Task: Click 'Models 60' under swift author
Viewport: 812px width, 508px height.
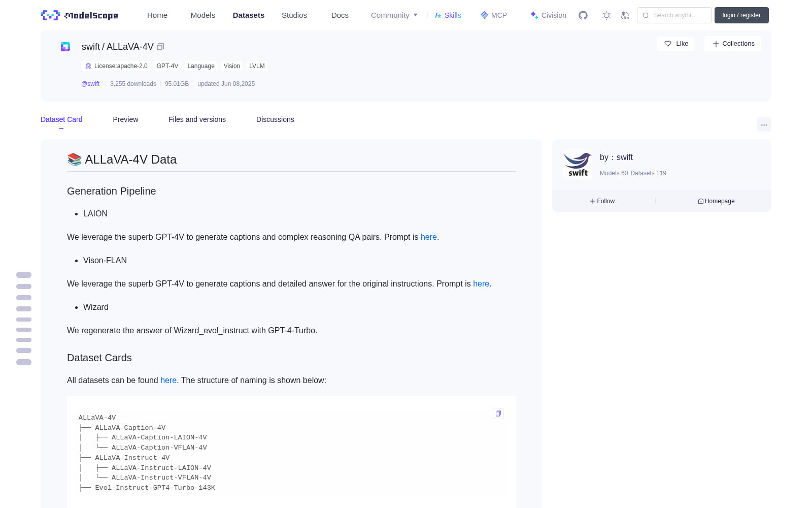Action: point(614,173)
